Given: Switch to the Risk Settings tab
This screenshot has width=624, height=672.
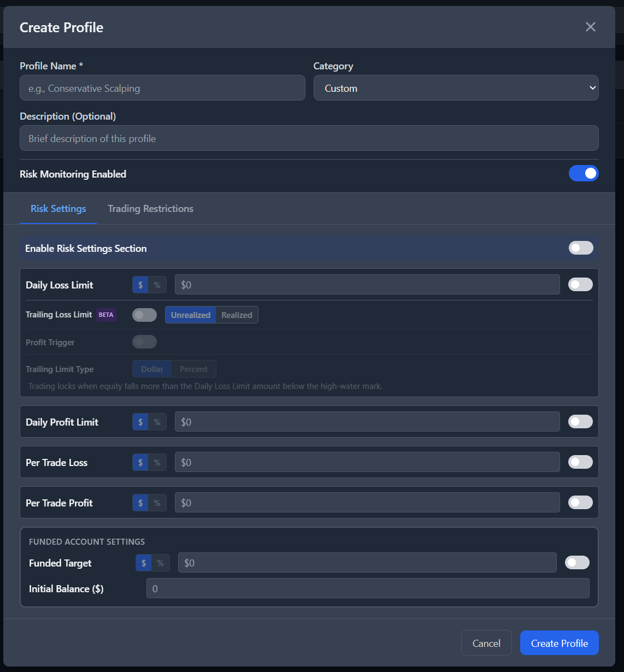Looking at the screenshot, I should click(x=58, y=209).
